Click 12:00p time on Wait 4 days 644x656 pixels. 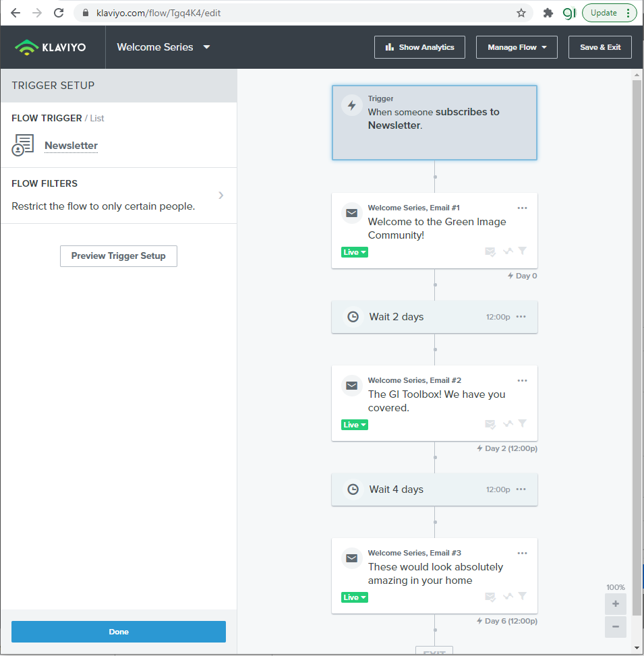(x=498, y=489)
